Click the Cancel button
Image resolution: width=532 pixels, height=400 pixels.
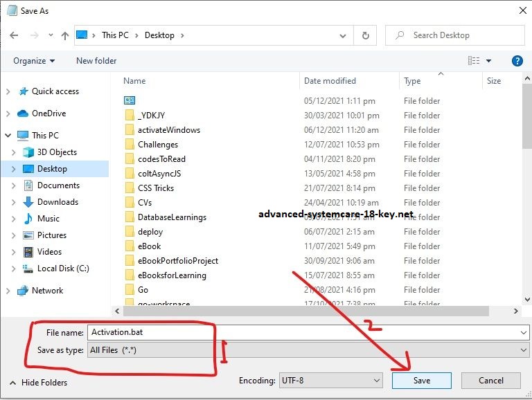click(491, 381)
